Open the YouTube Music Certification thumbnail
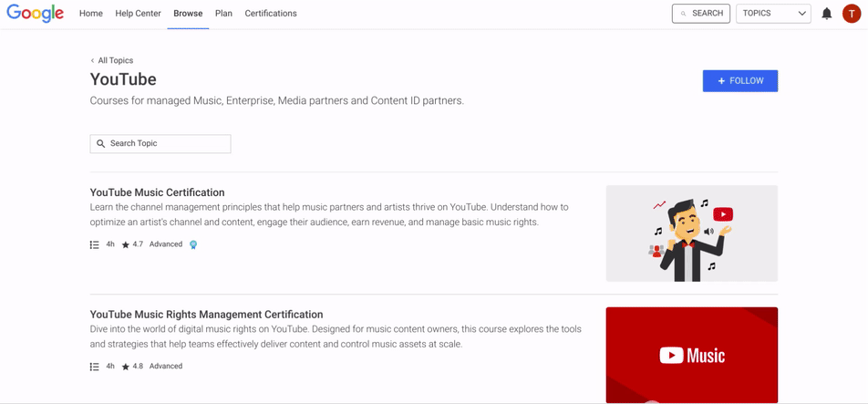868x404 pixels. tap(692, 233)
